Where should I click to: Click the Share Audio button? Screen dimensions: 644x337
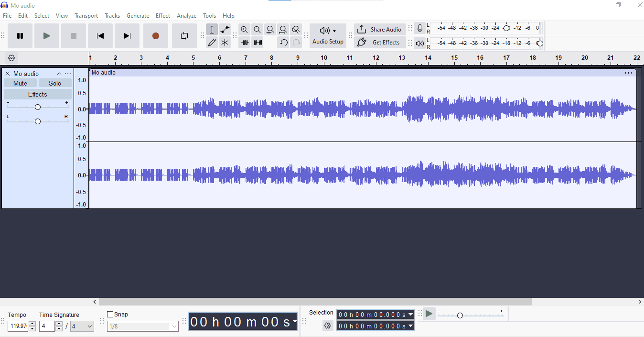pos(380,30)
